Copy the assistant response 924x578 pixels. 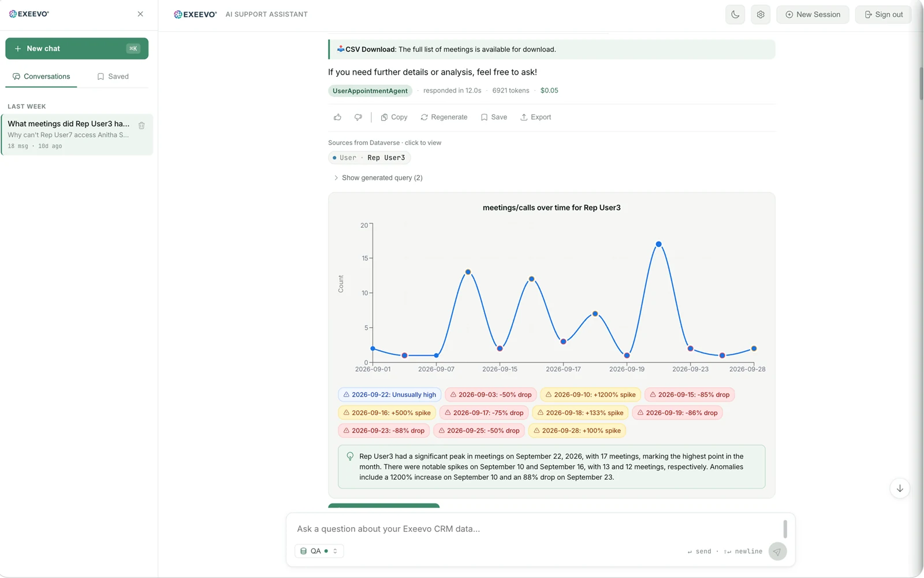click(394, 117)
